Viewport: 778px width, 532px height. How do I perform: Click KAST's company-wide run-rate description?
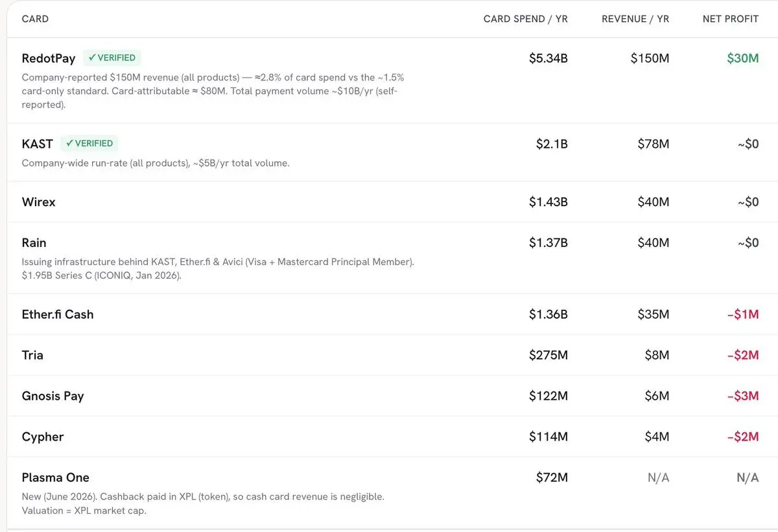[x=156, y=163]
